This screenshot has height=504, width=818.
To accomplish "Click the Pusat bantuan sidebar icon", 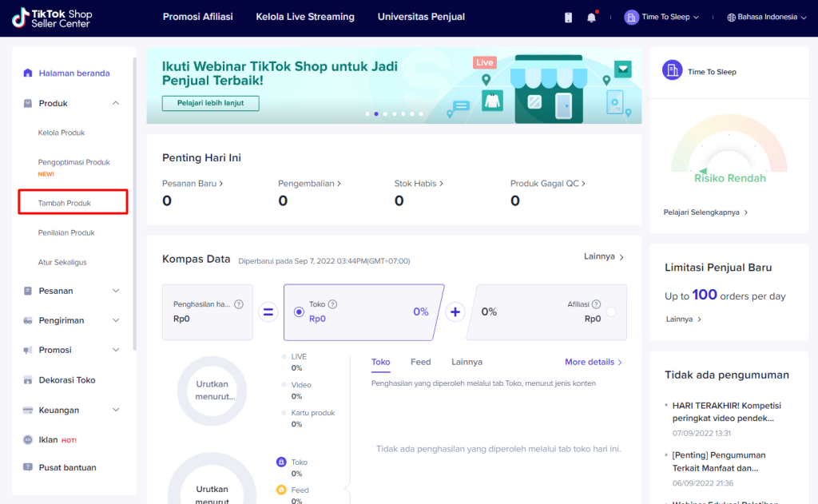I will [x=28, y=468].
